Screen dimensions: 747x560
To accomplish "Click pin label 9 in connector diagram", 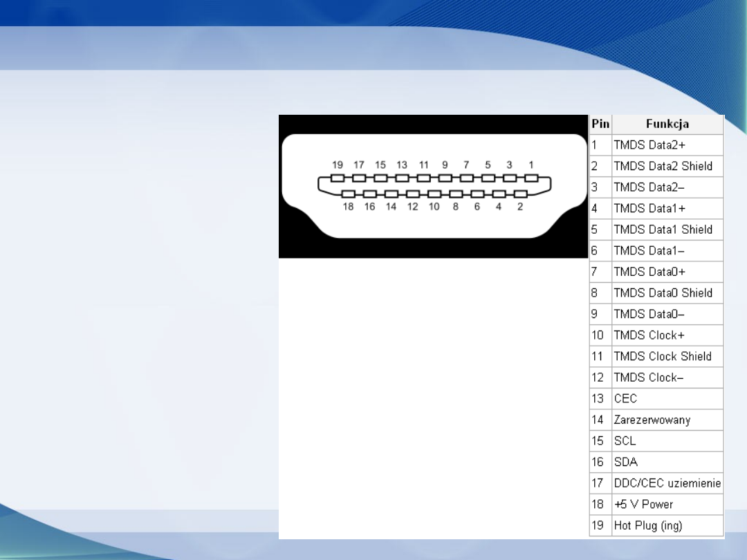I will click(445, 165).
